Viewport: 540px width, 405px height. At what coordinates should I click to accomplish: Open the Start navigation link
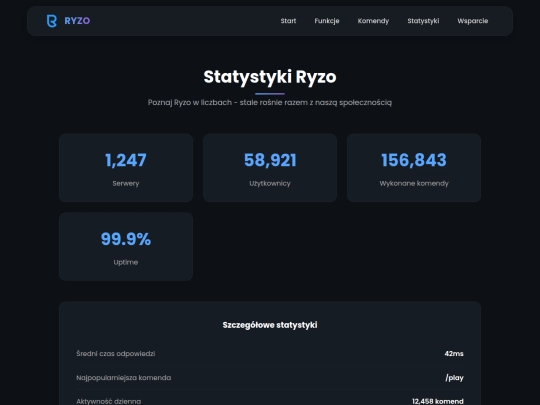288,21
